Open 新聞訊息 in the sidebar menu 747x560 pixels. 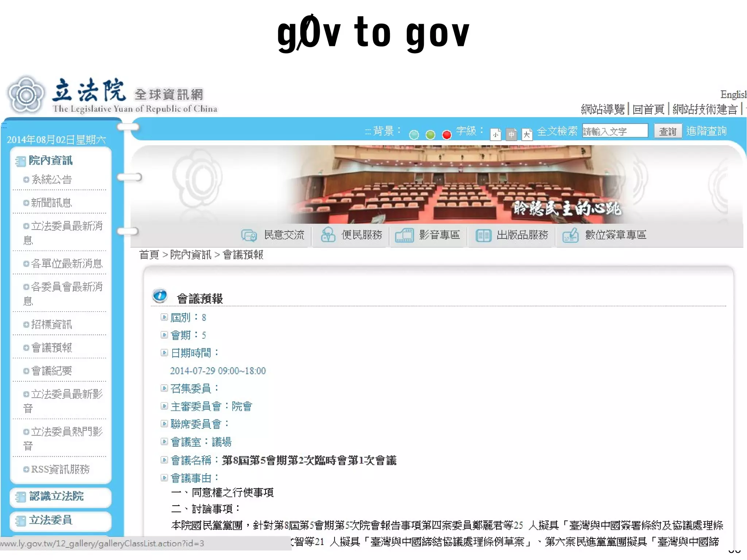point(51,203)
